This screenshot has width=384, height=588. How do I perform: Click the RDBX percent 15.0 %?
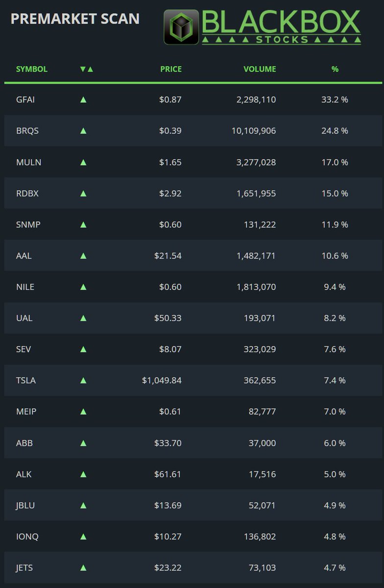click(335, 193)
